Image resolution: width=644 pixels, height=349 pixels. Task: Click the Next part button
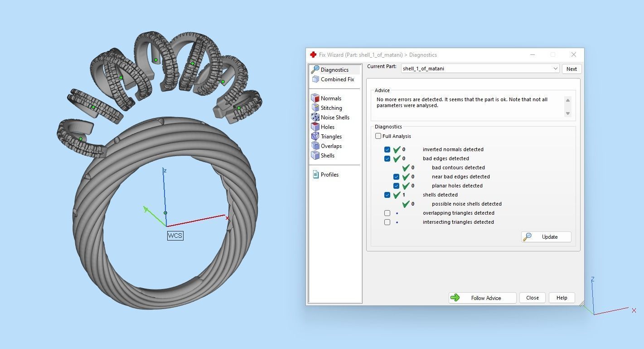pos(571,69)
